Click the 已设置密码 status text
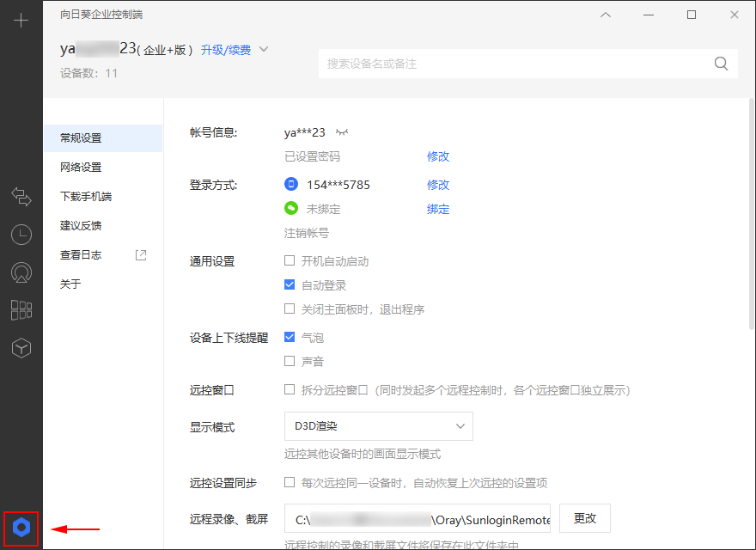 [312, 156]
